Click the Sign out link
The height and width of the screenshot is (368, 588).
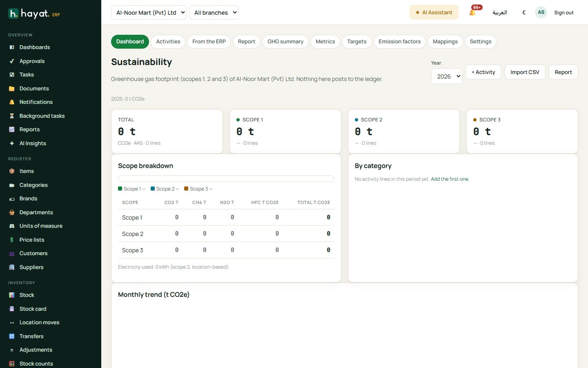click(x=564, y=13)
